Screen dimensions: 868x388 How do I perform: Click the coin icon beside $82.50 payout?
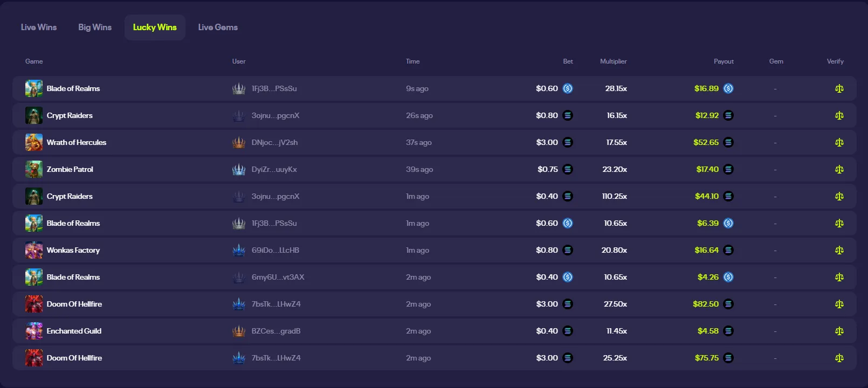[x=728, y=304]
